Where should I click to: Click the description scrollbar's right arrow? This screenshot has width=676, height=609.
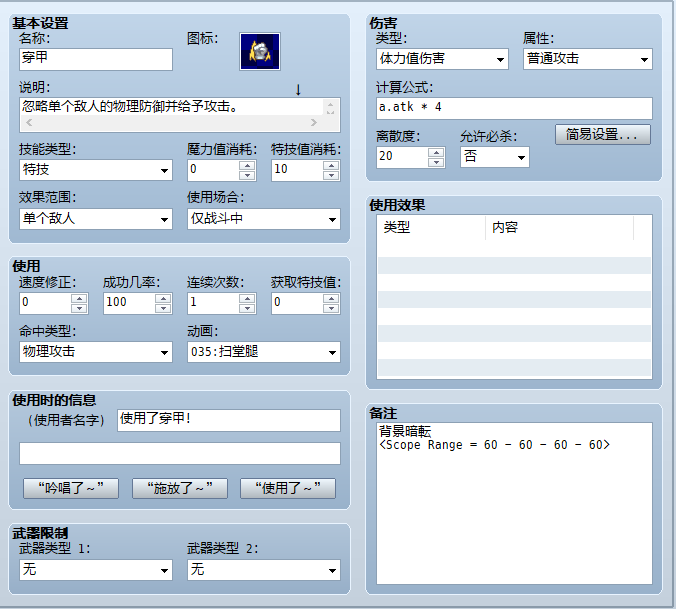click(x=314, y=123)
